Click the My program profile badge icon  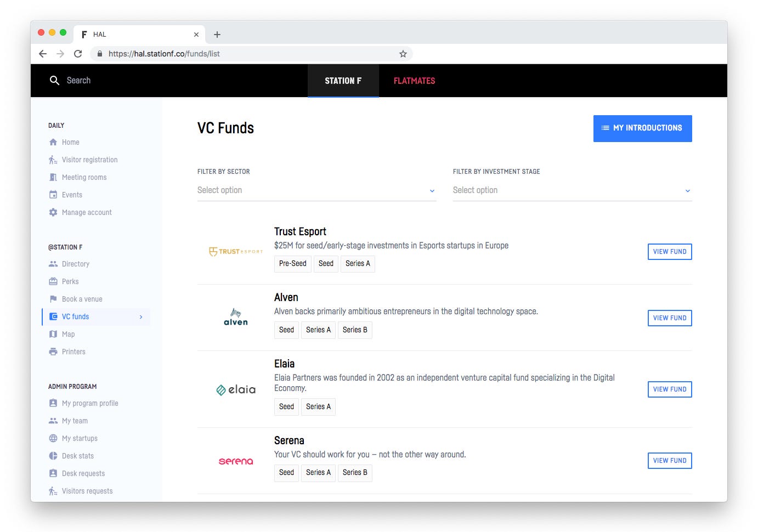53,403
